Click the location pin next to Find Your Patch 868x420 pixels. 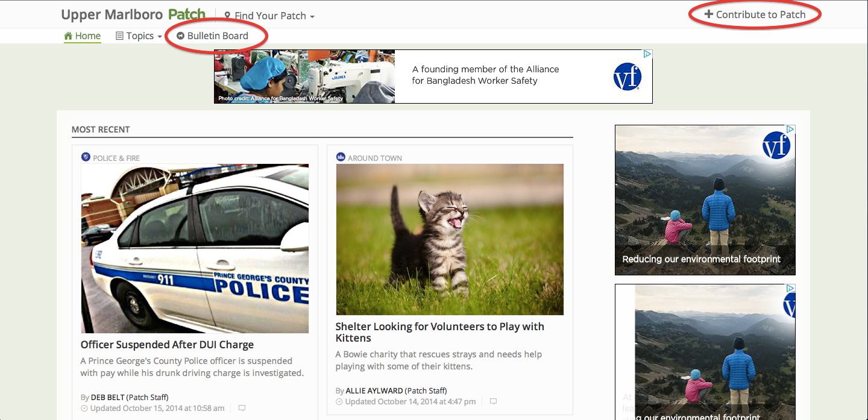pos(227,16)
